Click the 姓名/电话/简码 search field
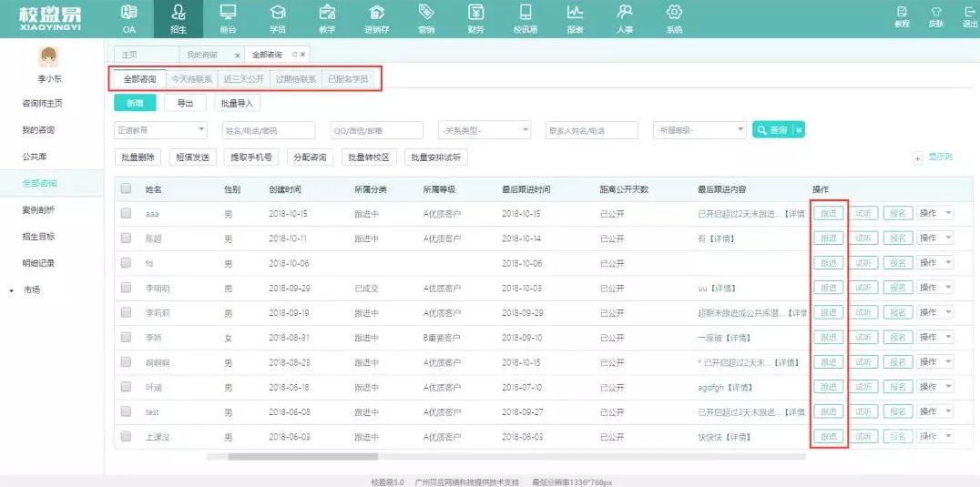The height and width of the screenshot is (487, 980). point(268,131)
